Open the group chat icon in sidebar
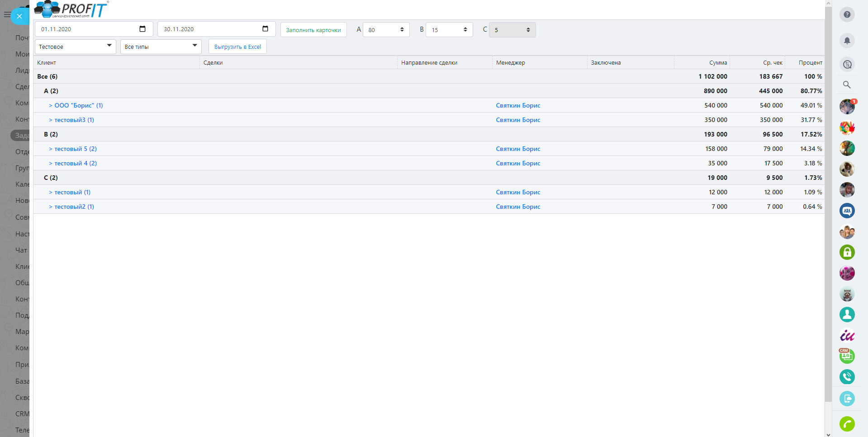Viewport: 868px width, 437px height. (847, 211)
